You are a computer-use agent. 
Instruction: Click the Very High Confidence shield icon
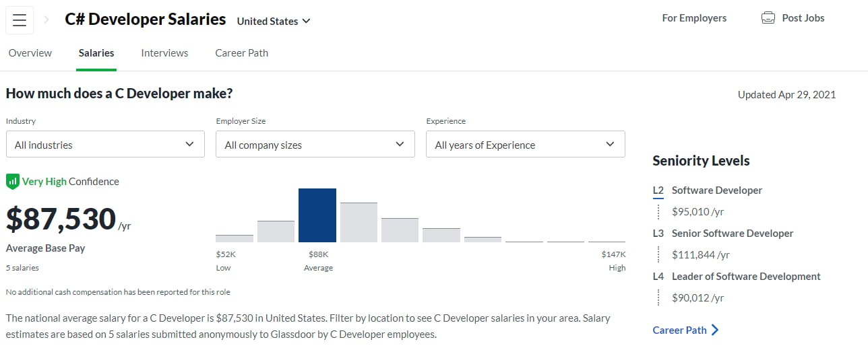tap(12, 181)
